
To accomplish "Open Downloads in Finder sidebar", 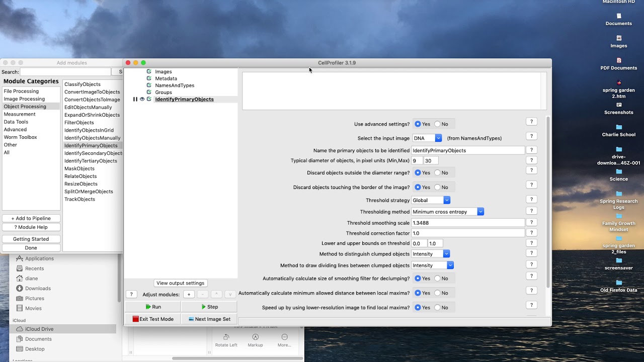I will pos(38,289).
